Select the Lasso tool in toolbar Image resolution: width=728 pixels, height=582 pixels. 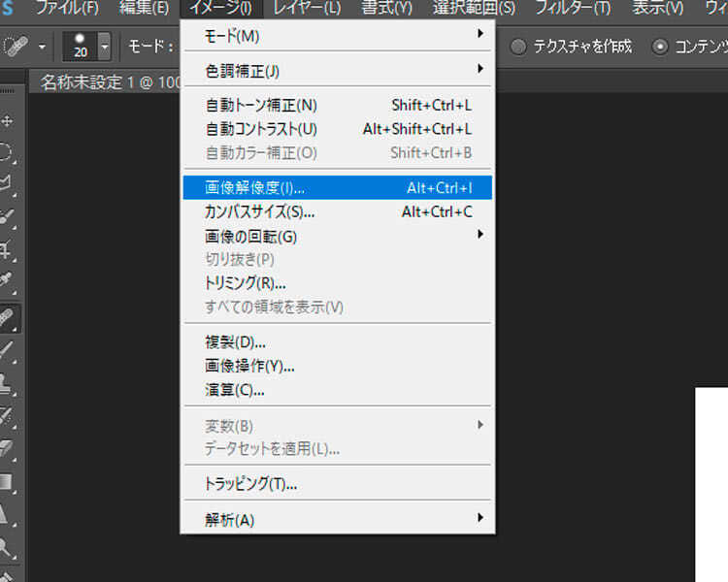pyautogui.click(x=9, y=183)
